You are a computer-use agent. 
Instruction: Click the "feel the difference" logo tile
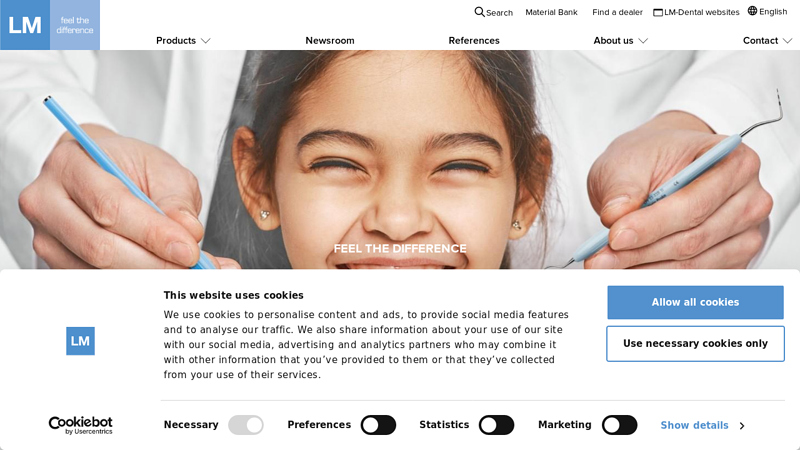pyautogui.click(x=75, y=25)
